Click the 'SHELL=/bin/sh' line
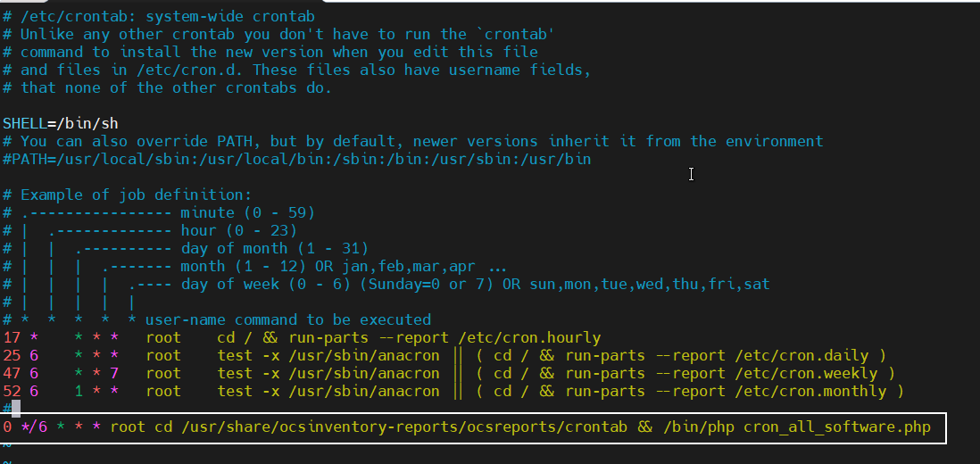This screenshot has width=980, height=464. (x=61, y=124)
